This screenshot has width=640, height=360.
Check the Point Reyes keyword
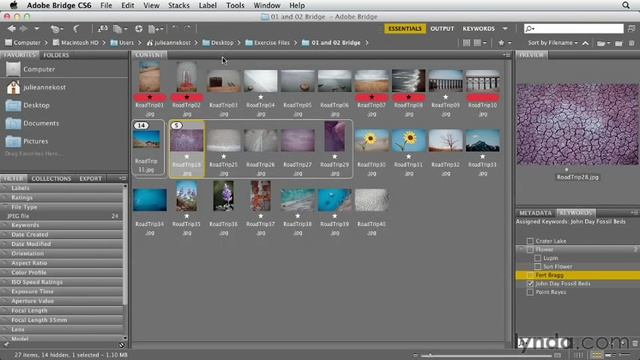click(x=530, y=292)
